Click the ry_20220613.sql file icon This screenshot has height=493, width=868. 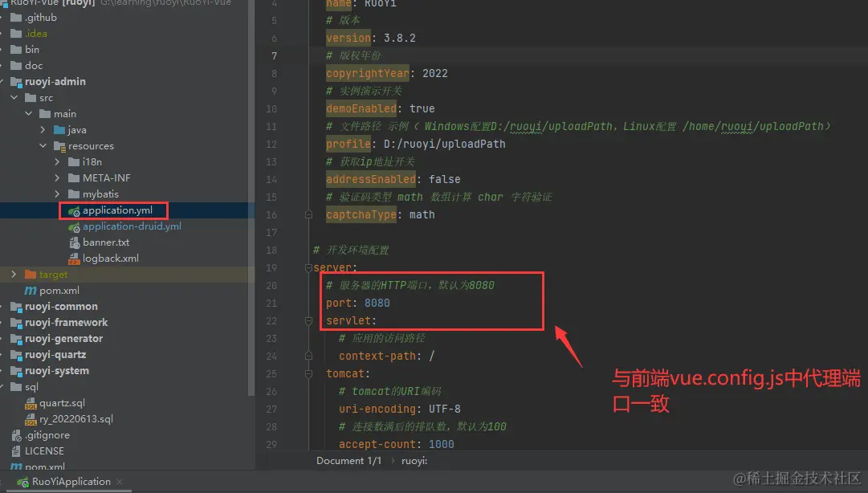[x=31, y=419]
